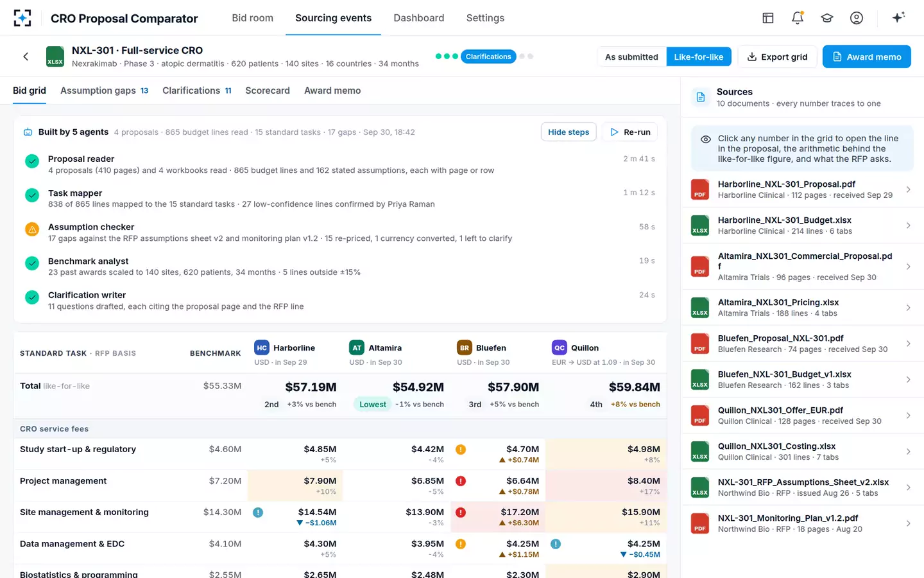Expand Altamira_NXL301_Pricing.xlsx source chevron

coord(909,308)
